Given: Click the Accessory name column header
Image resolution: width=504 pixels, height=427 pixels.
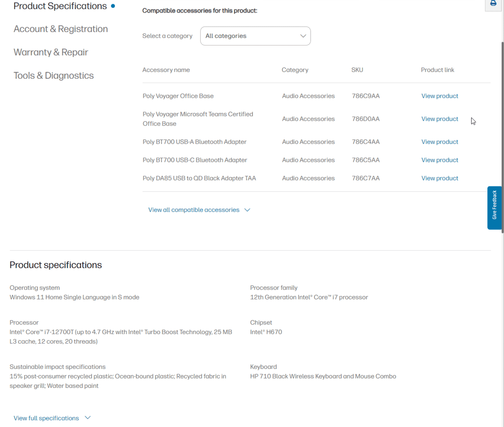Looking at the screenshot, I should (x=166, y=70).
